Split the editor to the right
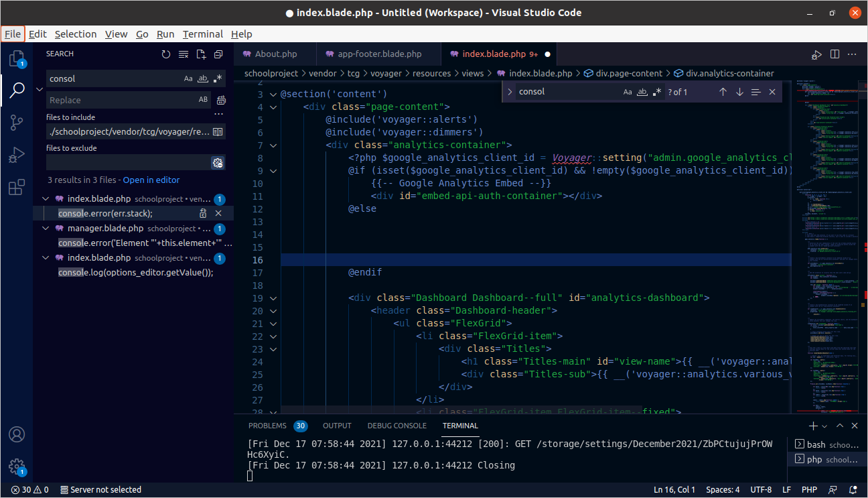The height and width of the screenshot is (498, 868). tap(835, 54)
